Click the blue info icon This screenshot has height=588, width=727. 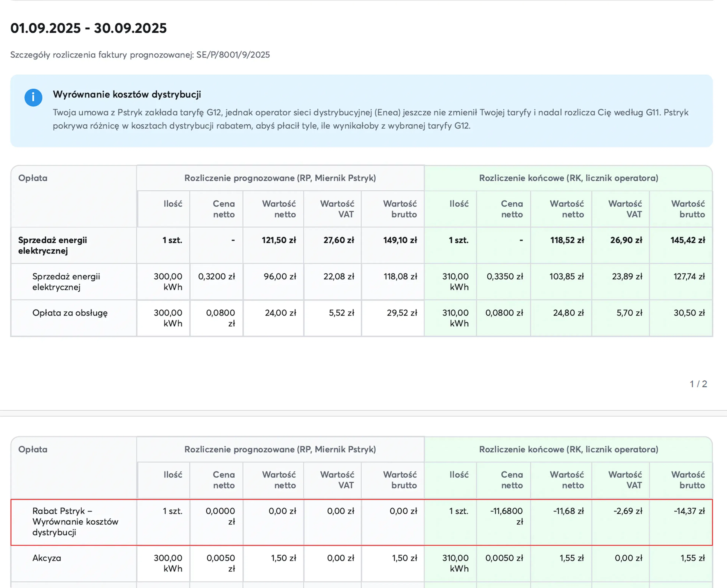[x=33, y=98]
